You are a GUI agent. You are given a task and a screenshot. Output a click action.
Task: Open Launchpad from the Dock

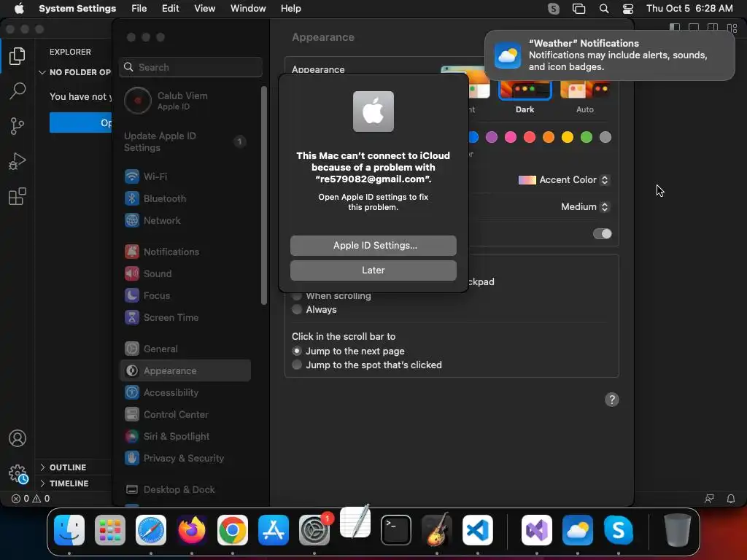coord(110,530)
